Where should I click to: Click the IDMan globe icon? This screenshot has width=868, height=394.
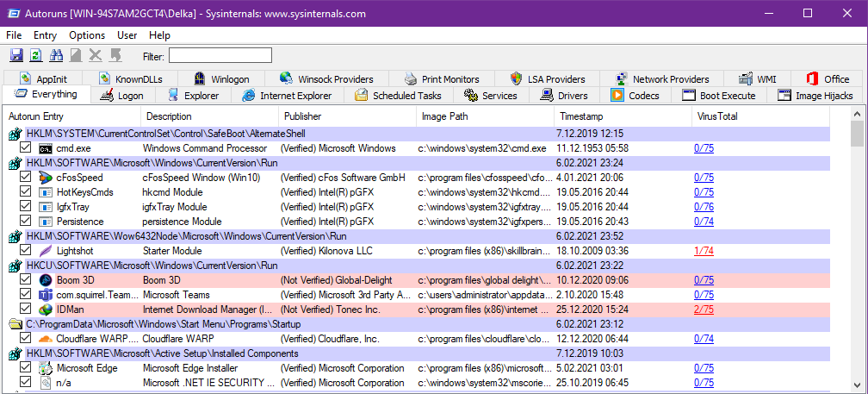pyautogui.click(x=45, y=310)
